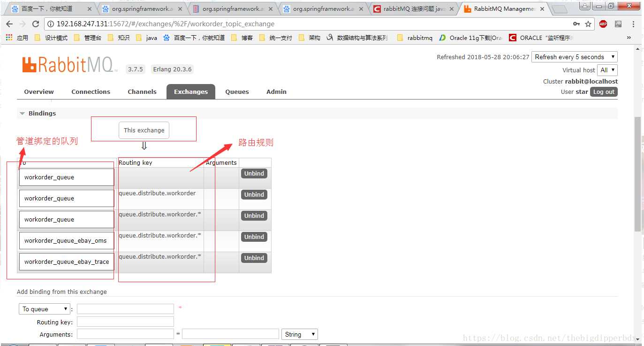Click the page vertical scrollbar
The width and height of the screenshot is (644, 346).
pyautogui.click(x=637, y=174)
